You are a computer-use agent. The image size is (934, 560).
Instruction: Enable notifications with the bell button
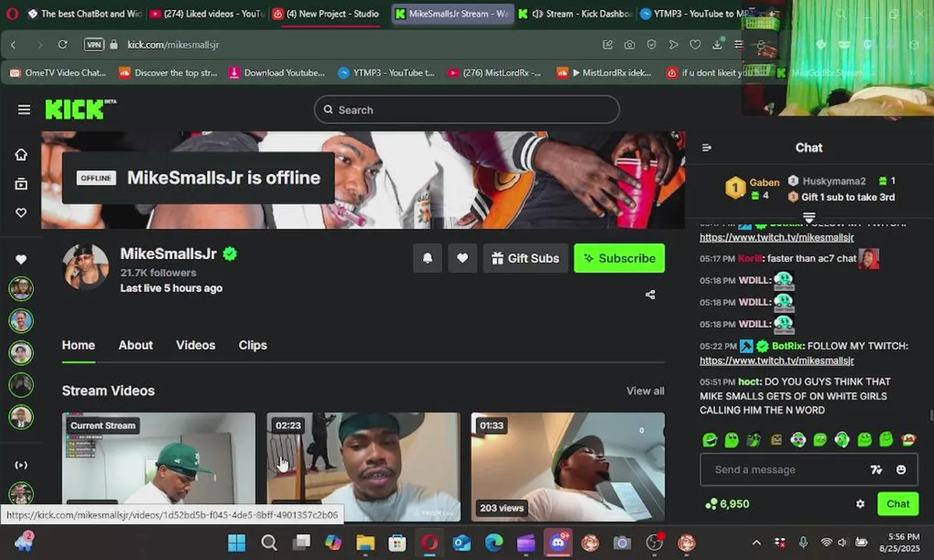click(427, 258)
